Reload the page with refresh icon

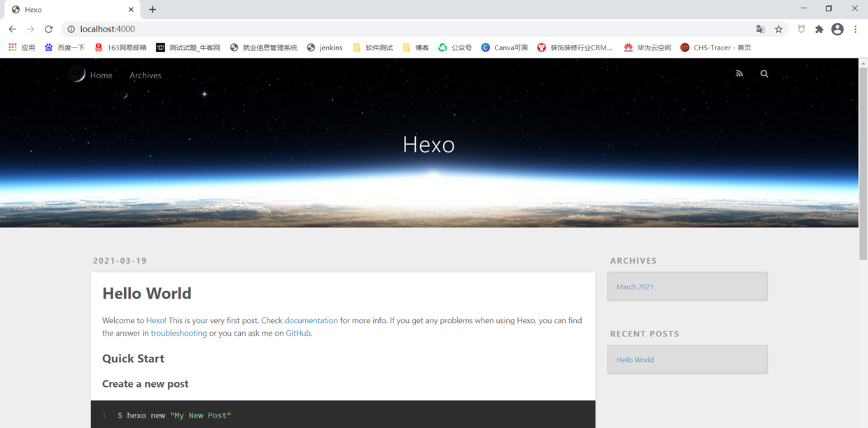tap(48, 29)
